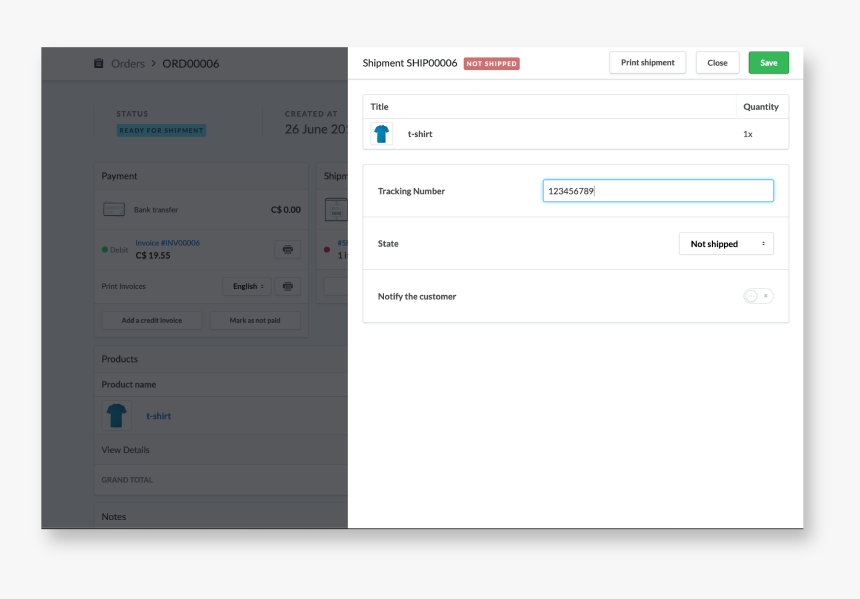Click the Orders clipboard icon in breadcrumb
Screen dimensions: 860x599
pos(98,63)
